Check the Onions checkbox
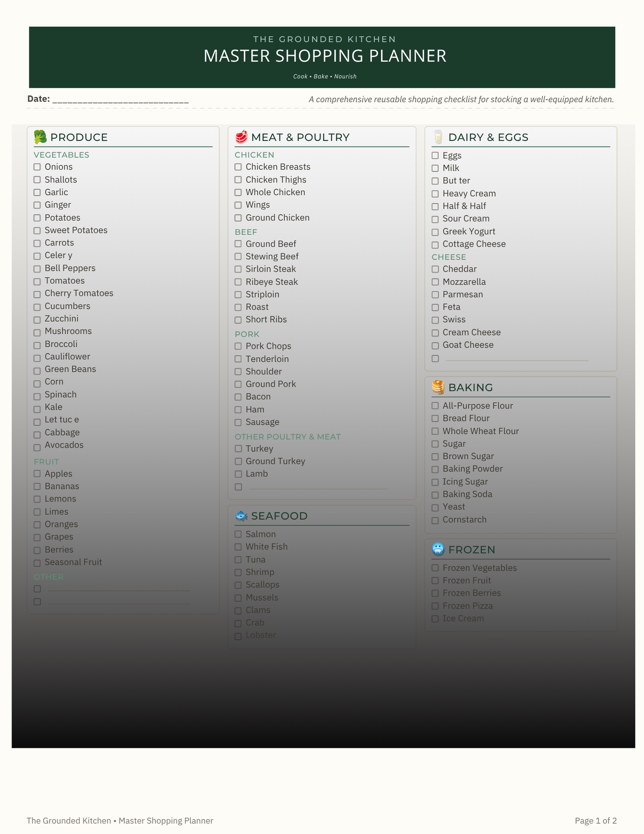This screenshot has height=834, width=644. point(37,167)
